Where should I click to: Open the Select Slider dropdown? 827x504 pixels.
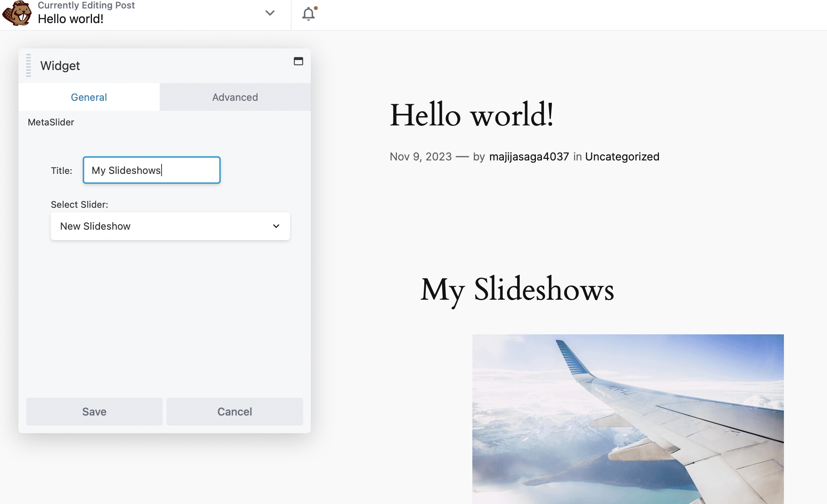[170, 226]
